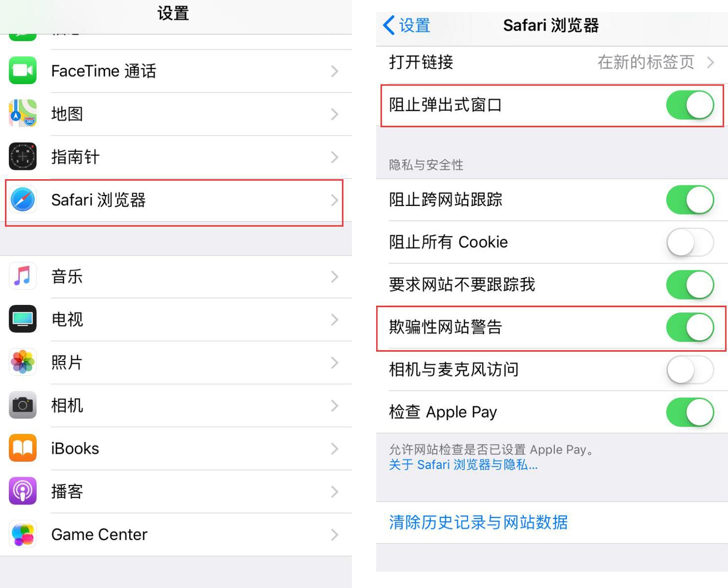
Task: Turn off 欺骗性网站警告
Action: tap(690, 327)
